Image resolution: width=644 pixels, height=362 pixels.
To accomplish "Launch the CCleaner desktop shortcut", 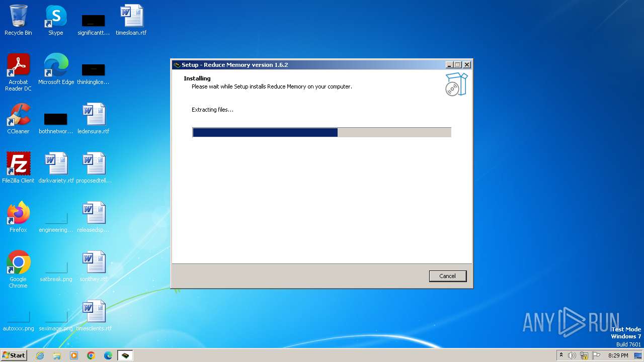I will (x=18, y=119).
